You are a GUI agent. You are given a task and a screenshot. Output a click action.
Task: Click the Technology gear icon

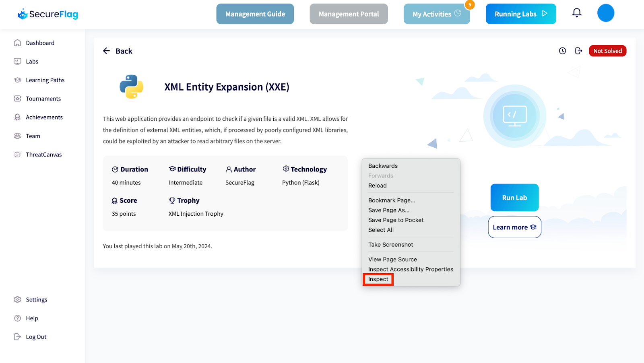tap(286, 169)
